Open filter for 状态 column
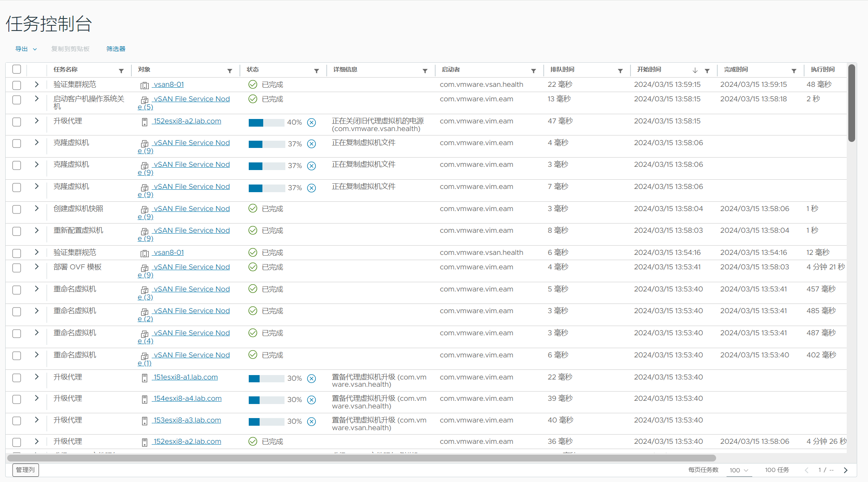The height and width of the screenshot is (482, 868). point(316,71)
